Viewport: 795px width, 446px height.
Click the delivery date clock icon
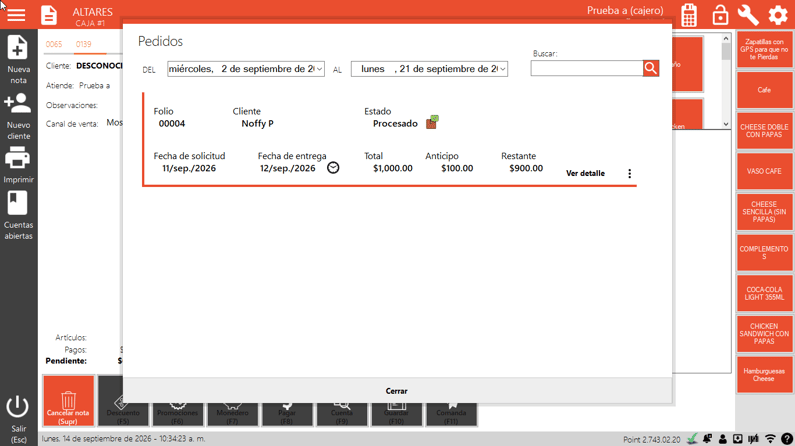point(333,168)
